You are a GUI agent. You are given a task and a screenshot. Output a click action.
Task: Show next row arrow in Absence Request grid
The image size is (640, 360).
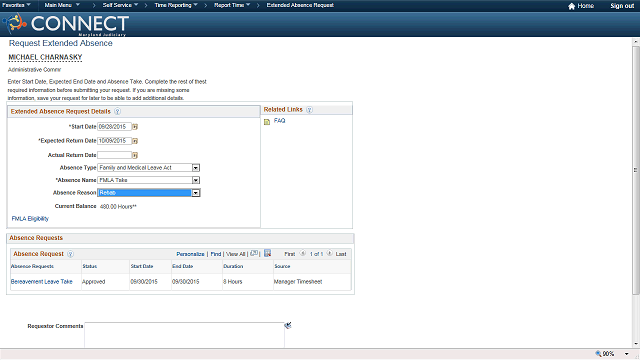[x=329, y=253]
